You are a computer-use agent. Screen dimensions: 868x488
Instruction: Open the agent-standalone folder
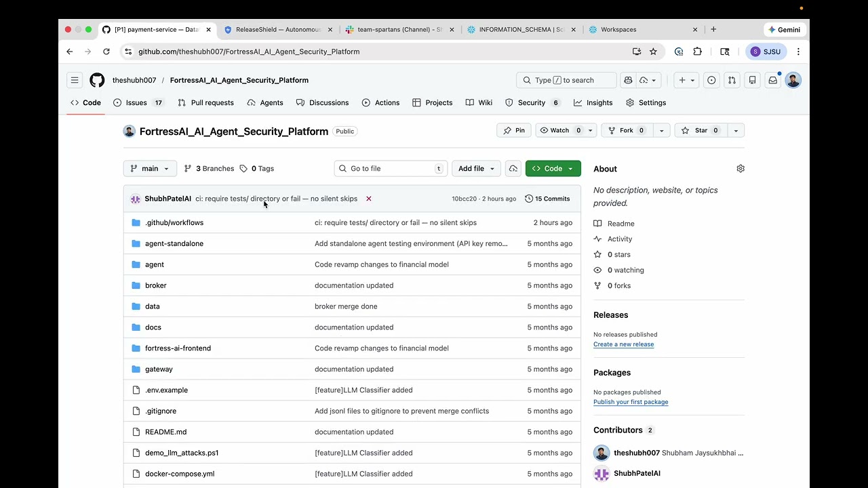(x=174, y=243)
